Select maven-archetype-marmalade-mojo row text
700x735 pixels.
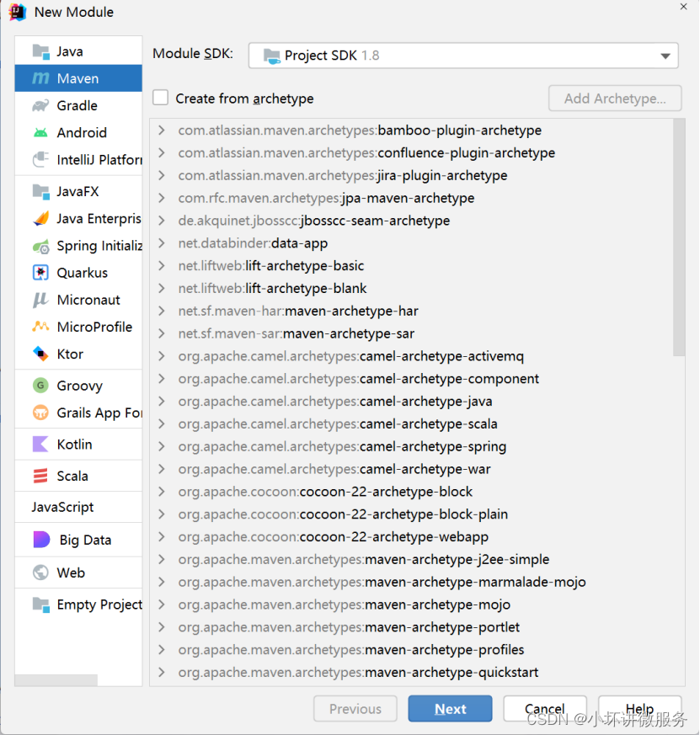(382, 582)
